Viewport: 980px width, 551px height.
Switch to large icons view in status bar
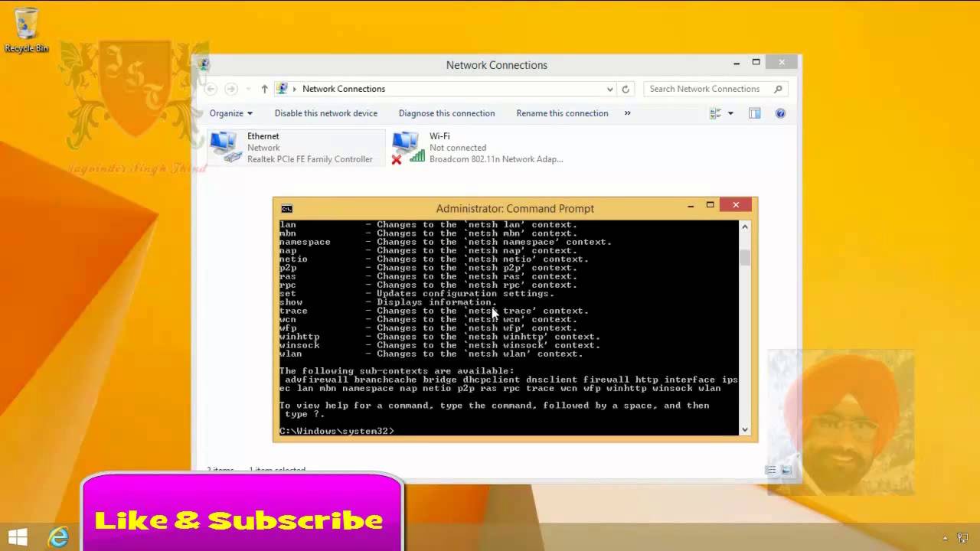[x=786, y=470]
